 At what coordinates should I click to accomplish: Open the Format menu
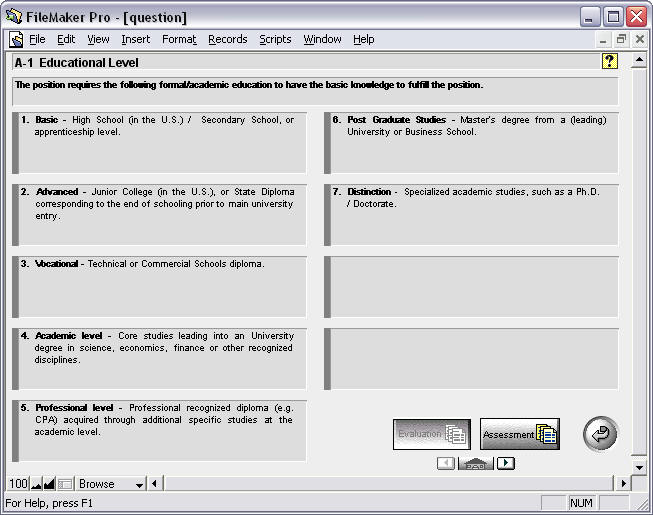pyautogui.click(x=179, y=40)
